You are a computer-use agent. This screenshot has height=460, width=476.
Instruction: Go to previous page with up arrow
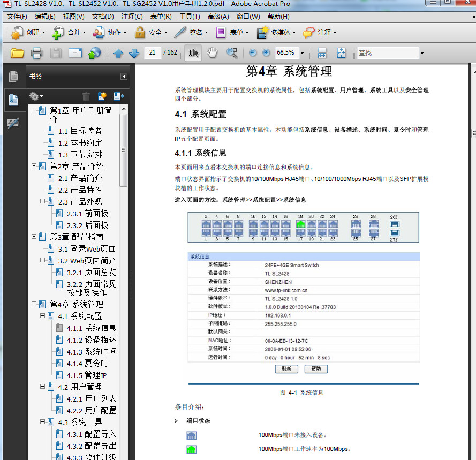coord(118,53)
